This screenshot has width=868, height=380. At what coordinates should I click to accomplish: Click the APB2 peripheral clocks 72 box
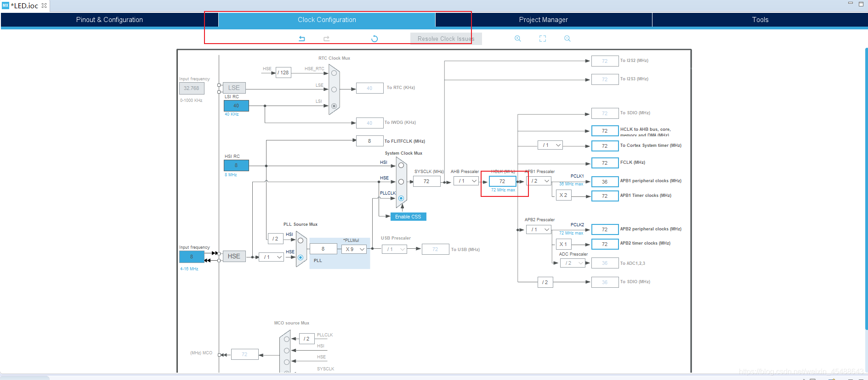[605, 229]
